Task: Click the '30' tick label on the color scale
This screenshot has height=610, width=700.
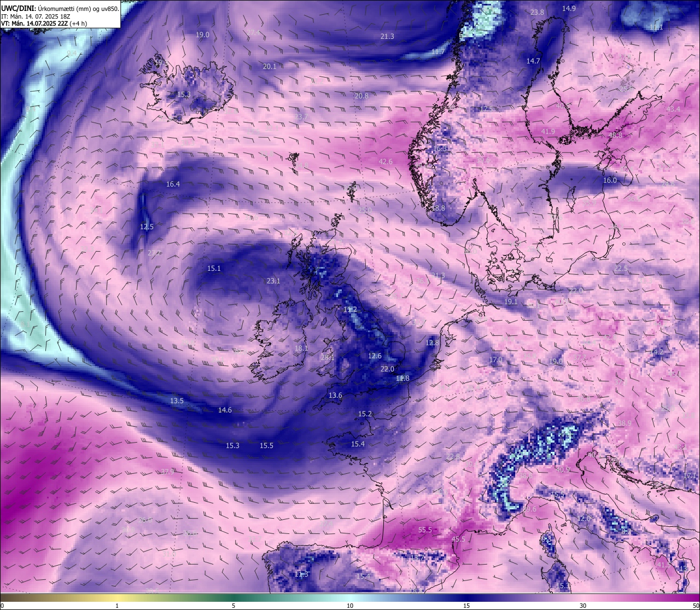Action: [583, 606]
